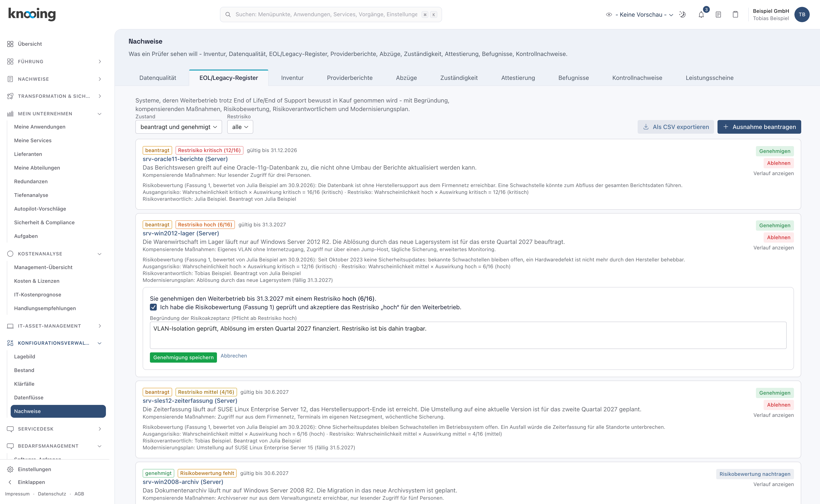Expand the NACHWEISE sidebar section chevron
This screenshot has height=504, width=820.
[100, 79]
